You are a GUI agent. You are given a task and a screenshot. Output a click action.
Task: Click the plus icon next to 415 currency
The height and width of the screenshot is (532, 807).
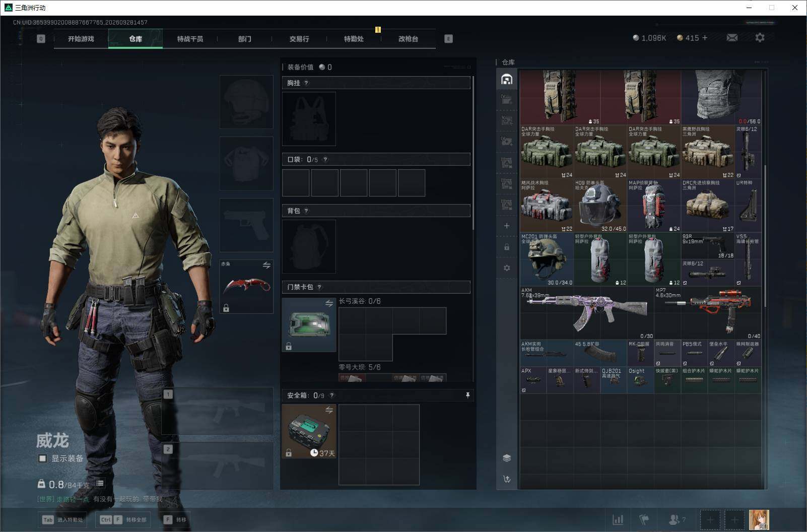[x=704, y=38]
